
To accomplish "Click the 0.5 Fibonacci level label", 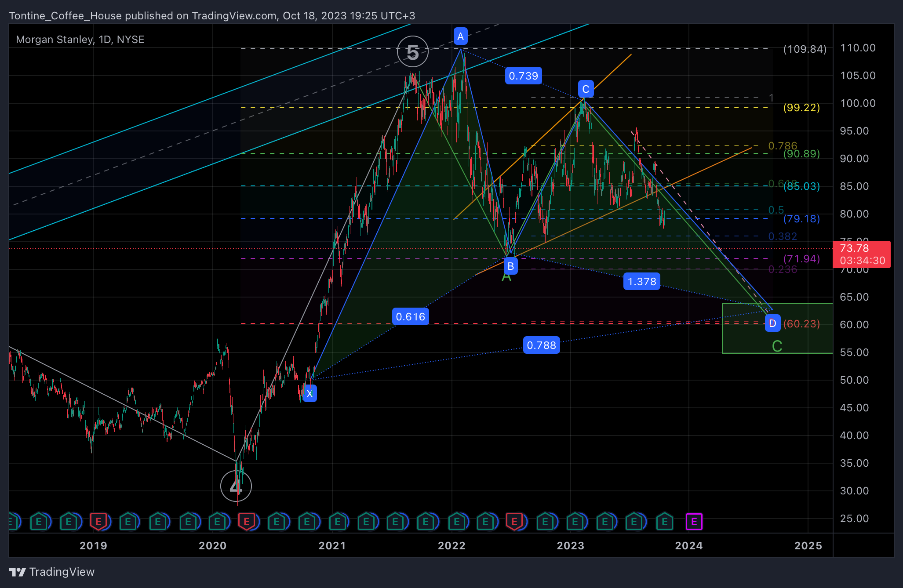I will [776, 210].
